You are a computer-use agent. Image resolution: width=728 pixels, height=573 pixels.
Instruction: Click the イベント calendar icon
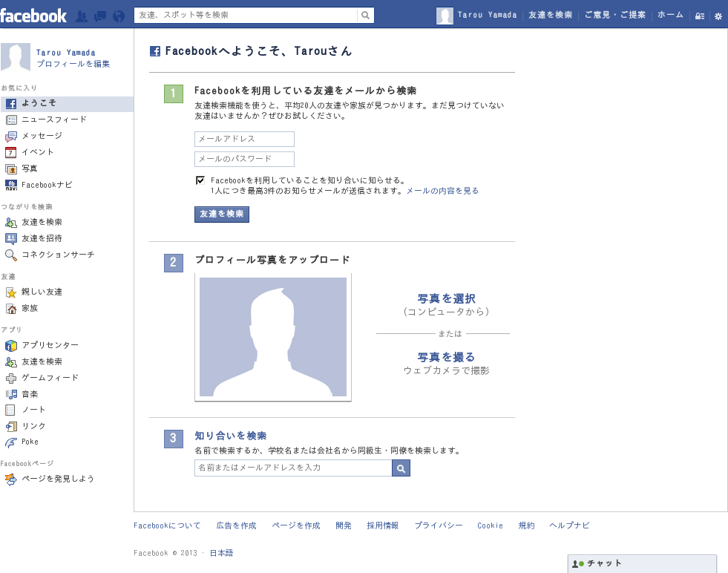tap(11, 152)
